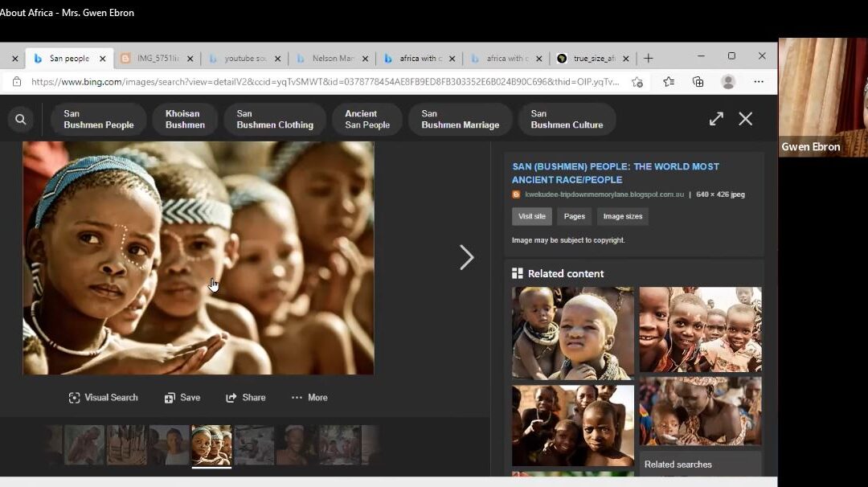Viewport: 868px width, 487px height.
Task: Click the main San children photo
Action: [199, 258]
